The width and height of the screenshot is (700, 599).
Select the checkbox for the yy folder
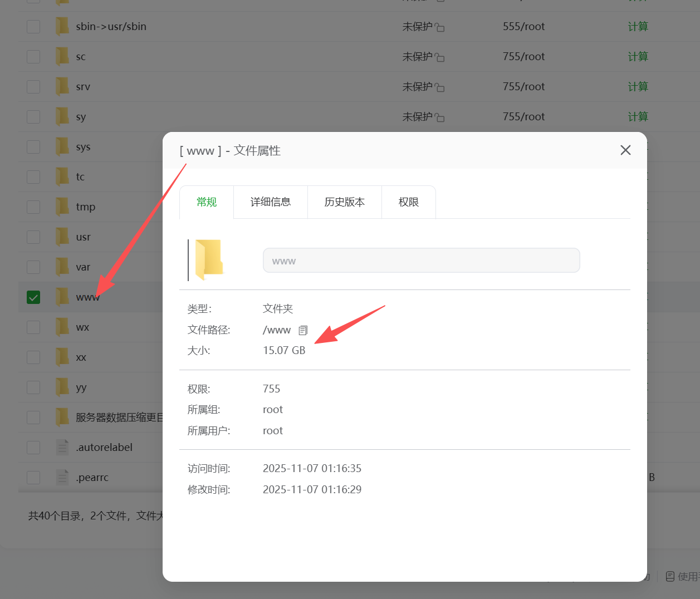pos(33,387)
